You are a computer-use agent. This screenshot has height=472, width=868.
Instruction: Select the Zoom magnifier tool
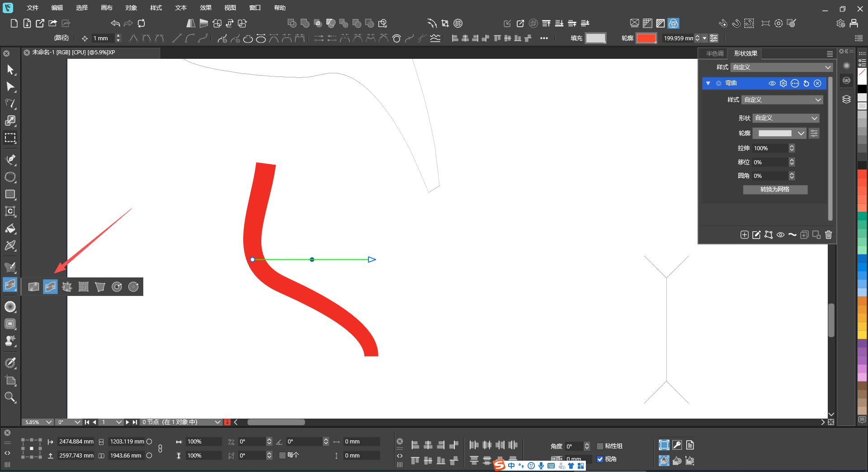click(x=10, y=398)
